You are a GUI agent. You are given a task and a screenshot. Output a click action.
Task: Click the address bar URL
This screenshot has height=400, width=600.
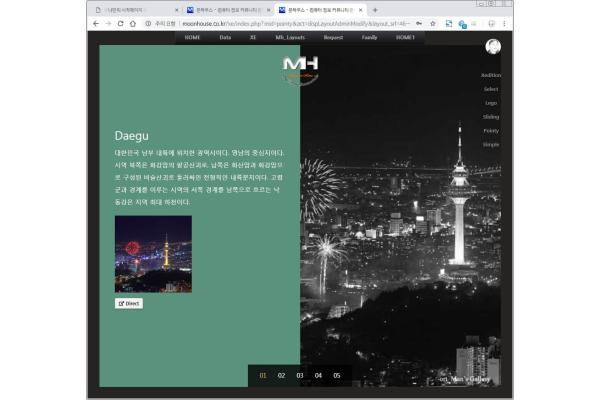point(296,24)
